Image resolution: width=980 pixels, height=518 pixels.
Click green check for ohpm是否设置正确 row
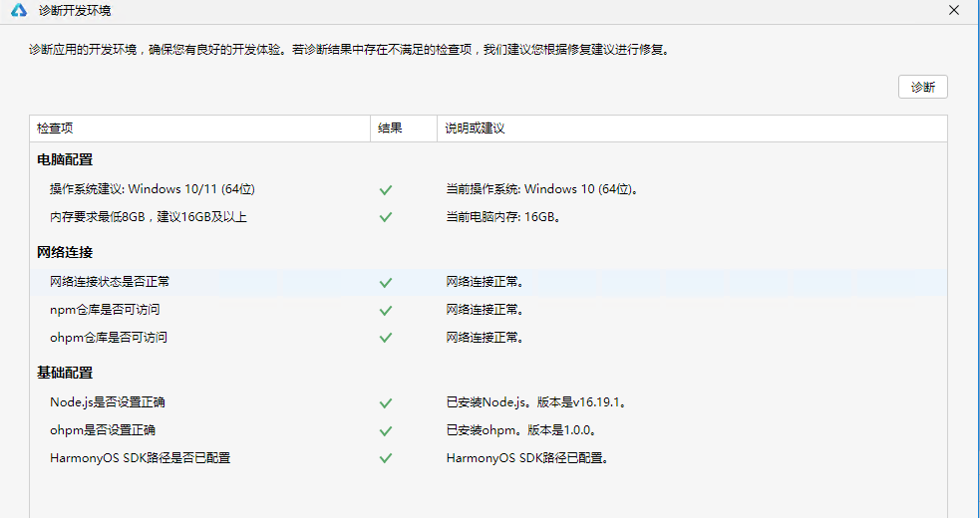386,430
